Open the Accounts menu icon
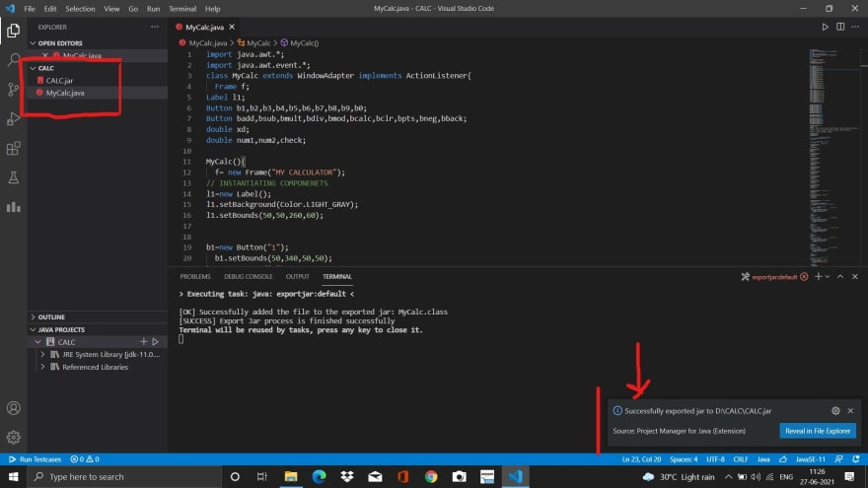 click(x=13, y=408)
